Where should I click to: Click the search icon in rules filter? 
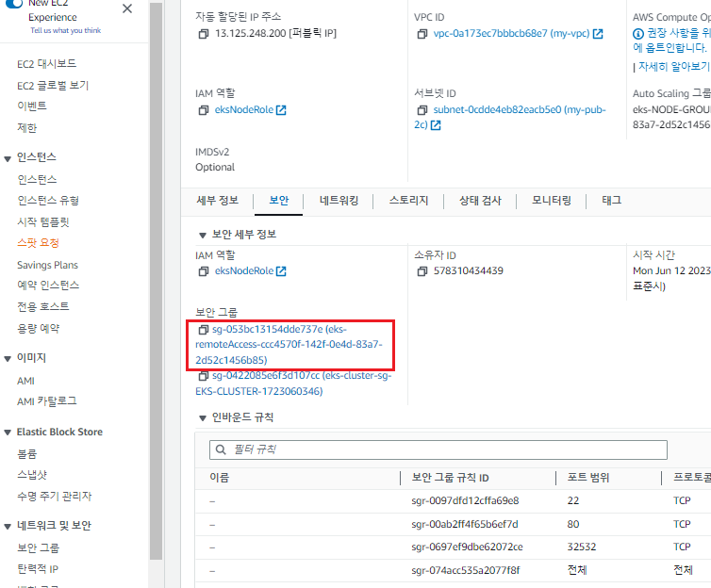coord(221,449)
